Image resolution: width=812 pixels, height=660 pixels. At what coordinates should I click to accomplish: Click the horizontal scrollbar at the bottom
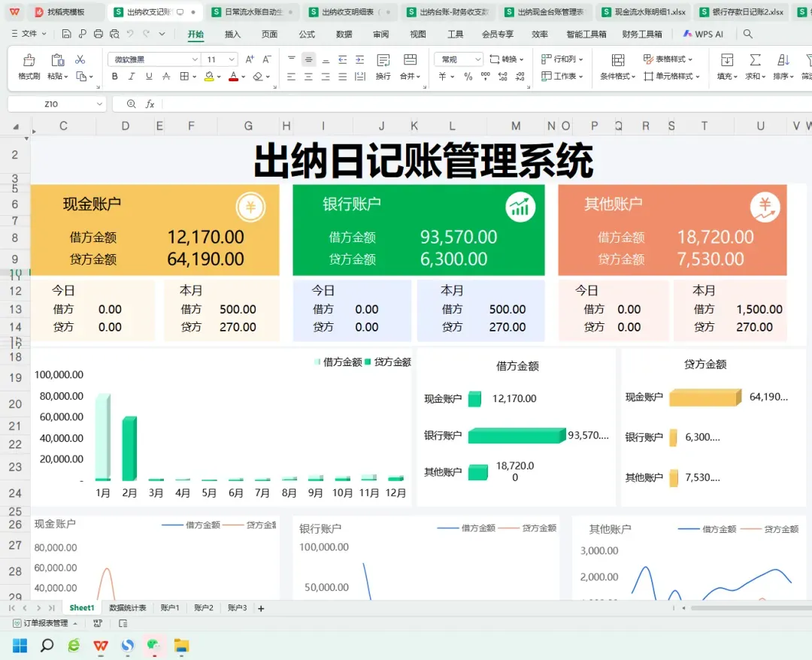coord(751,608)
